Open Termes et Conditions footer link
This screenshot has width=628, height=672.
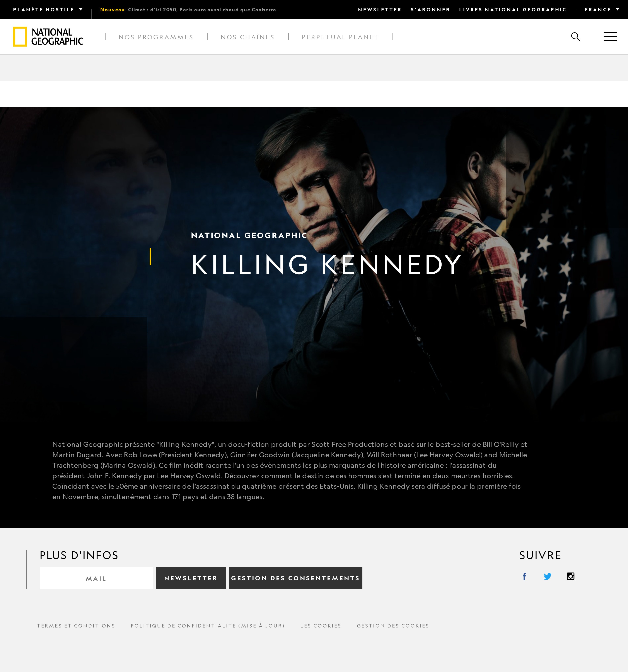point(76,626)
